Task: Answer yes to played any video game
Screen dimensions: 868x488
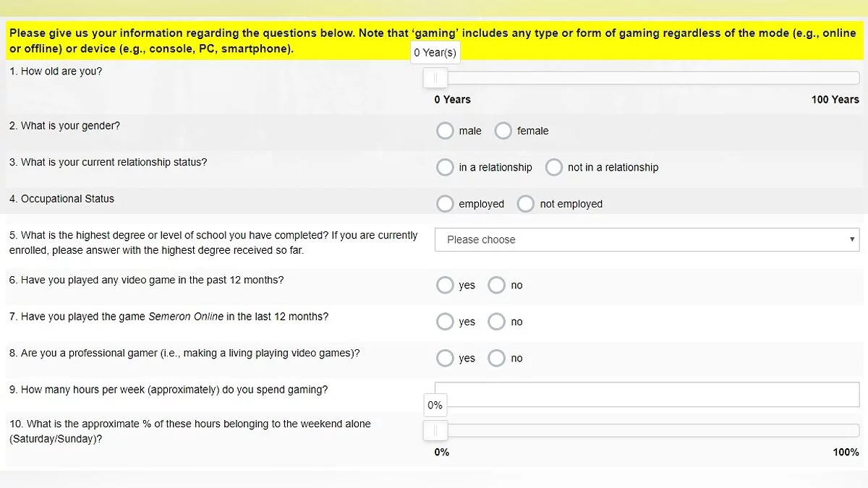Action: (x=445, y=286)
